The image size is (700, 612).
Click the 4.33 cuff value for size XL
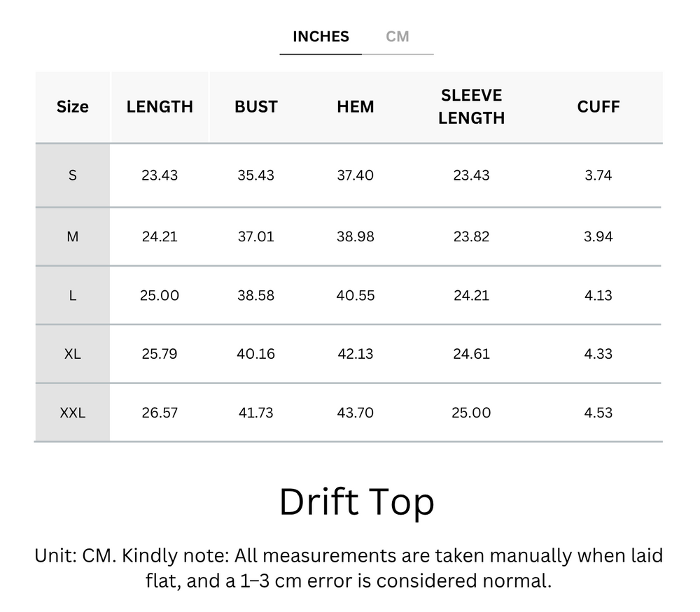[x=598, y=354]
